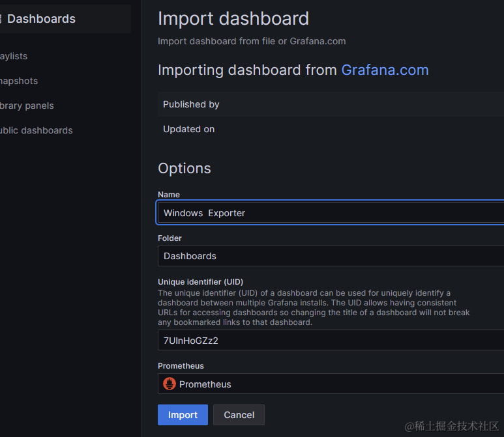
Task: Go to Playlists in sidebar
Action: [14, 56]
